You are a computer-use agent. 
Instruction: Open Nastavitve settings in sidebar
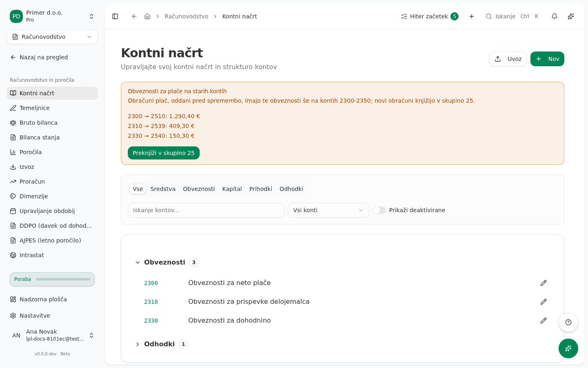pos(52,316)
